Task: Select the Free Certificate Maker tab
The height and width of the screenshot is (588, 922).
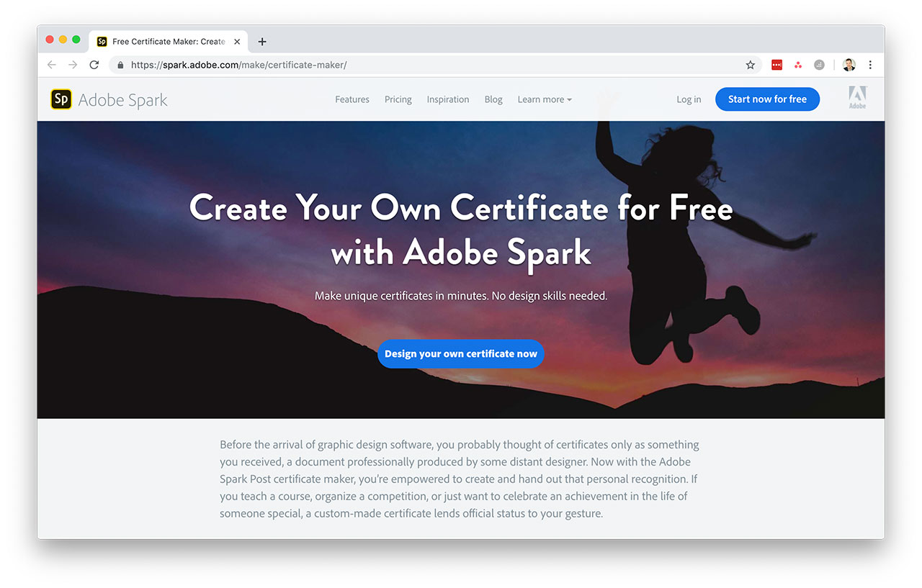Action: click(x=169, y=42)
